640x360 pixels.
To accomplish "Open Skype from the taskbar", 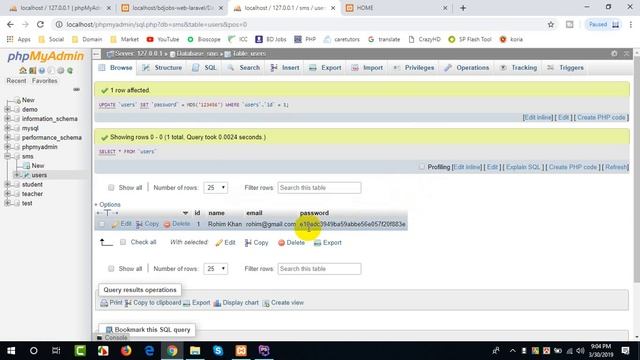I will coord(218,351).
